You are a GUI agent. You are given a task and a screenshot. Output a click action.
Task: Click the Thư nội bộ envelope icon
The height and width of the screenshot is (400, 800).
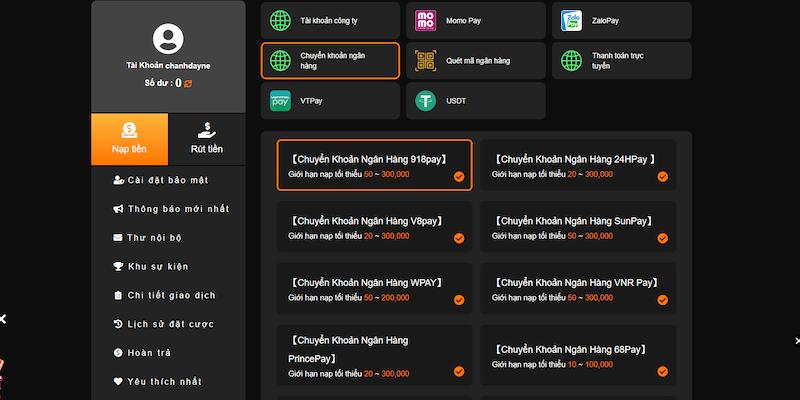point(118,238)
